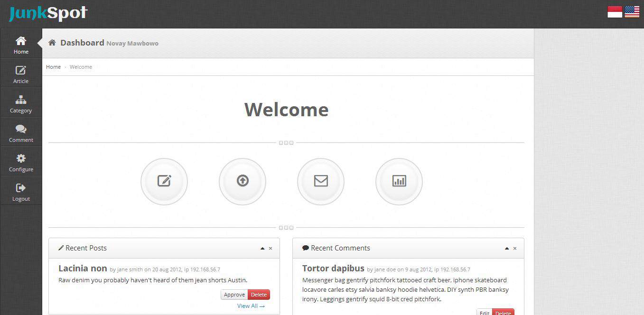Approve the Lacinia non post
The image size is (644, 315).
click(234, 295)
